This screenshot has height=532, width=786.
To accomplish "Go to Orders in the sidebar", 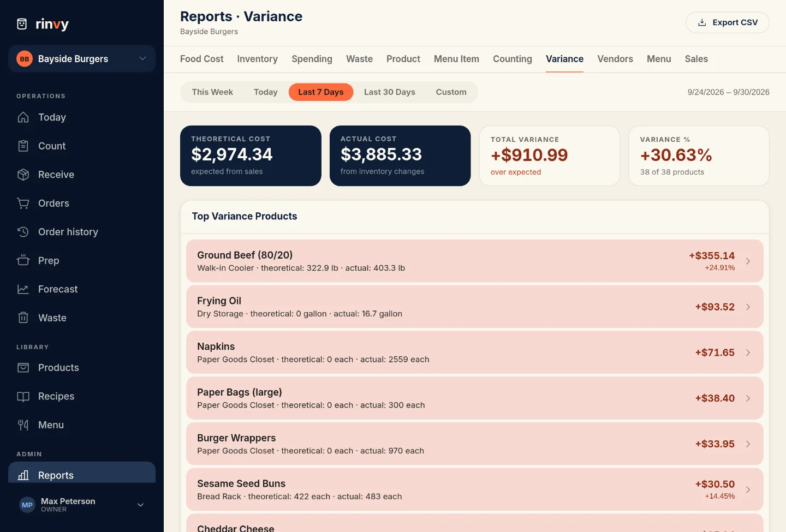I will [x=82, y=203].
